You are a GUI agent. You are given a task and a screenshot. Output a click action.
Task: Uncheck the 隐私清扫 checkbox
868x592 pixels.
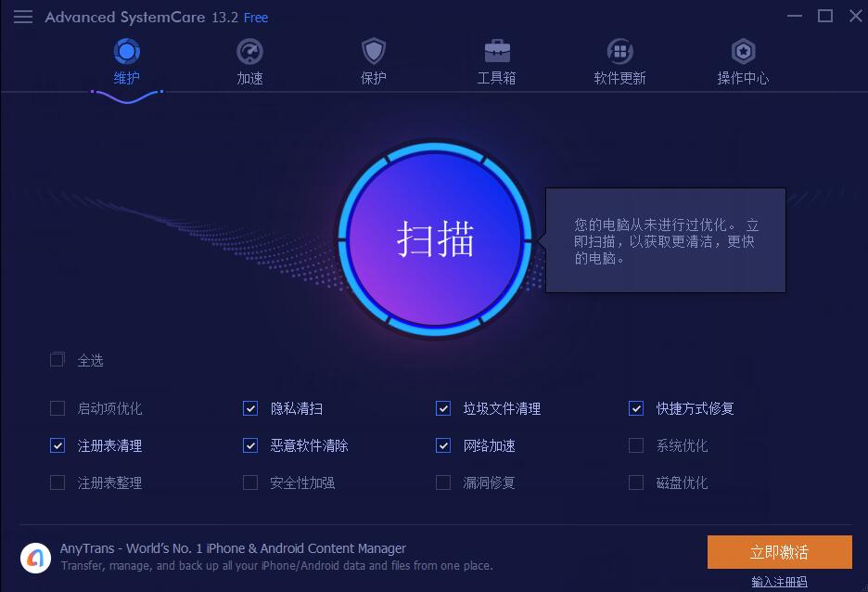250,408
